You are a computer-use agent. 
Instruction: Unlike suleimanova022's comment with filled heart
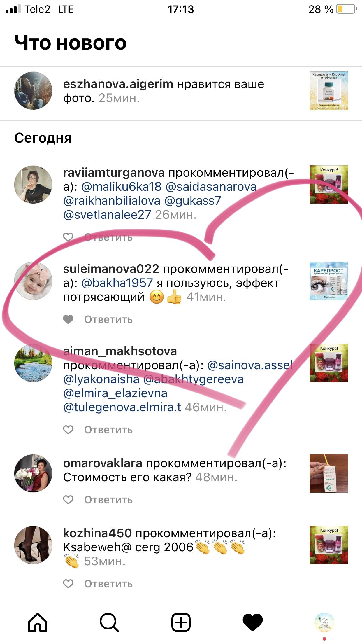point(68,320)
